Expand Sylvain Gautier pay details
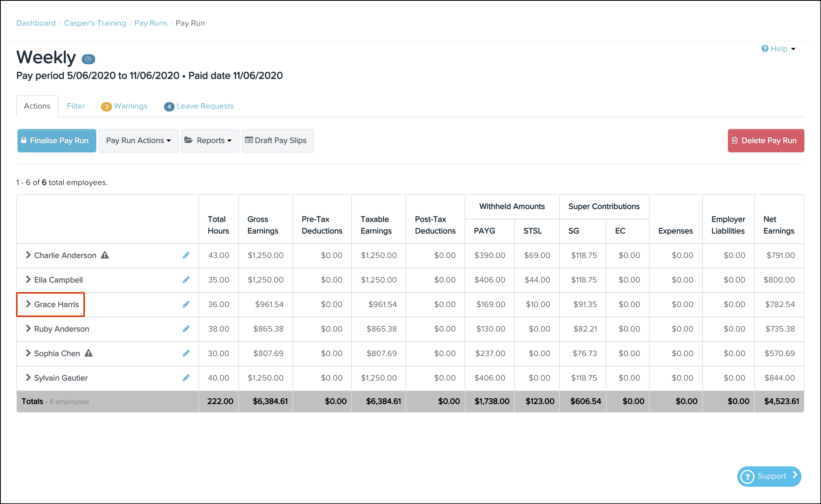This screenshot has width=821, height=504. (x=28, y=378)
